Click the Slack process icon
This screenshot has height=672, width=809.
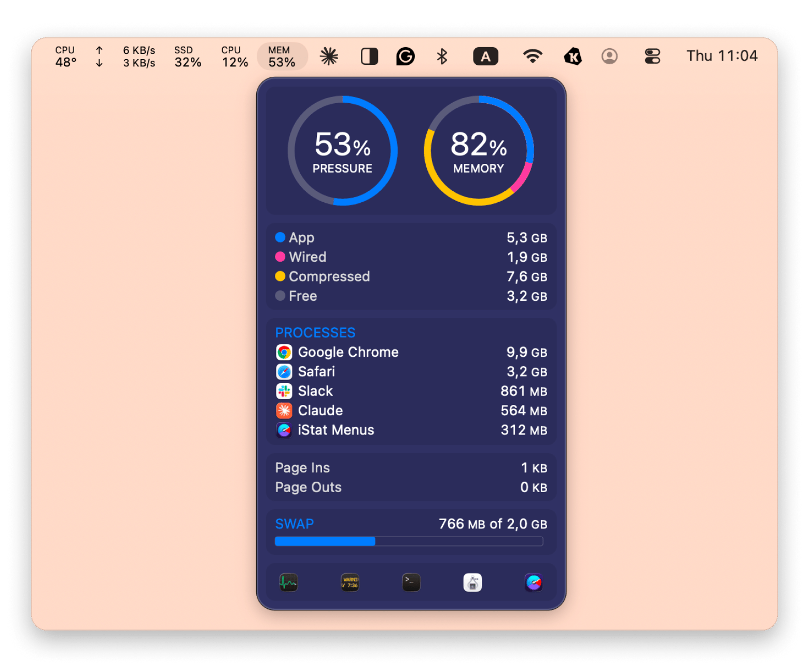(284, 391)
